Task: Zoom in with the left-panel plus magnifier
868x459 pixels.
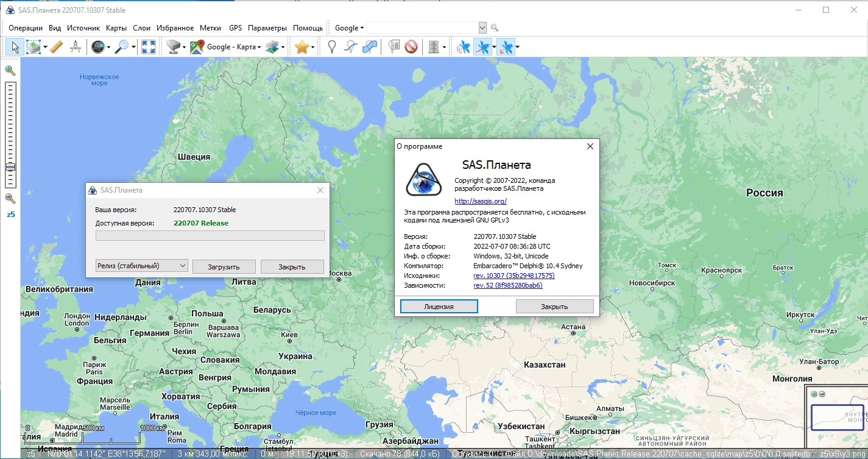Action: [10, 70]
